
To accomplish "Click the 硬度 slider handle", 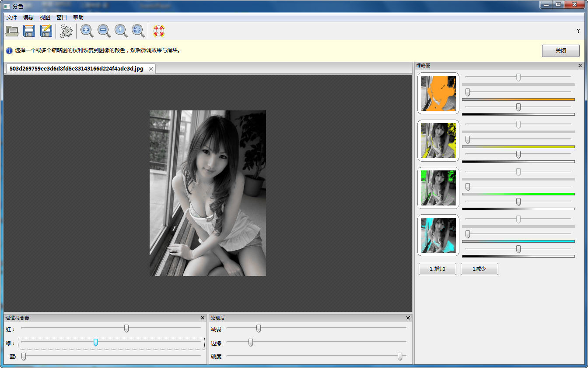I will tap(400, 357).
